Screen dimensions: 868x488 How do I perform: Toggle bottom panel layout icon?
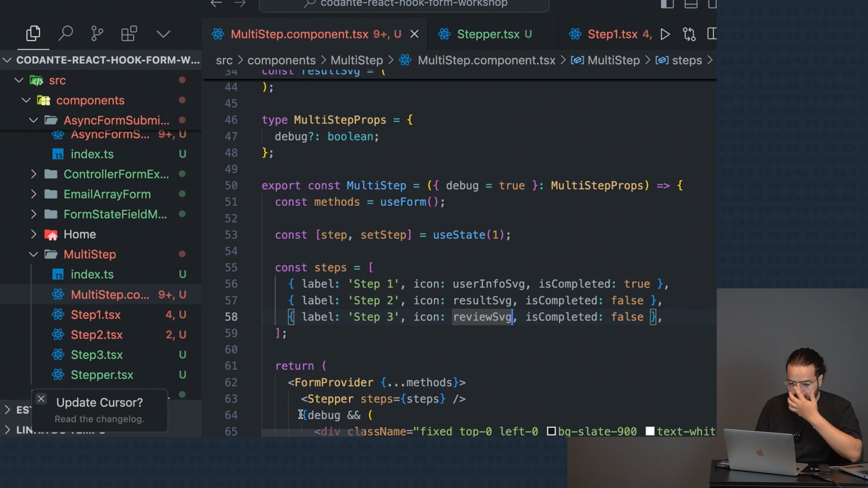(x=690, y=4)
